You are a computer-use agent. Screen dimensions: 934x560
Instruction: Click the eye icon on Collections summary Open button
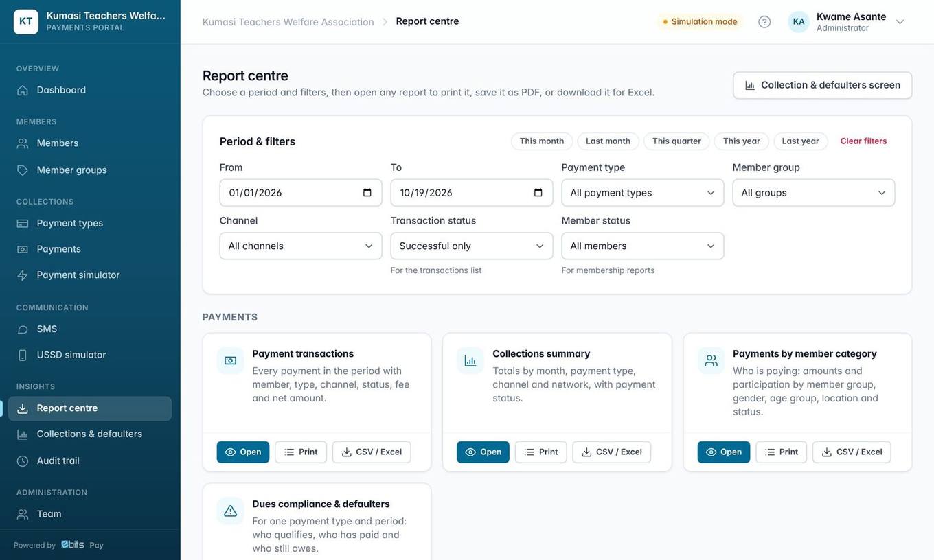coord(470,452)
